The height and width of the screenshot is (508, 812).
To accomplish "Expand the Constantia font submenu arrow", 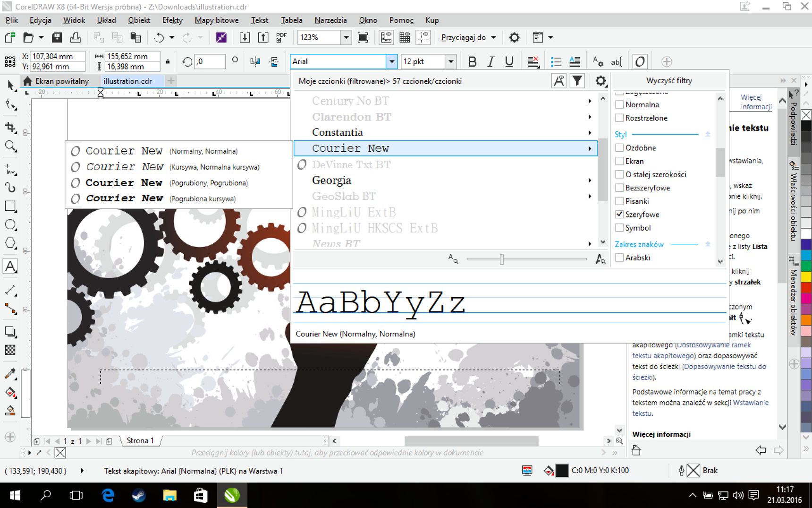I will pyautogui.click(x=590, y=132).
